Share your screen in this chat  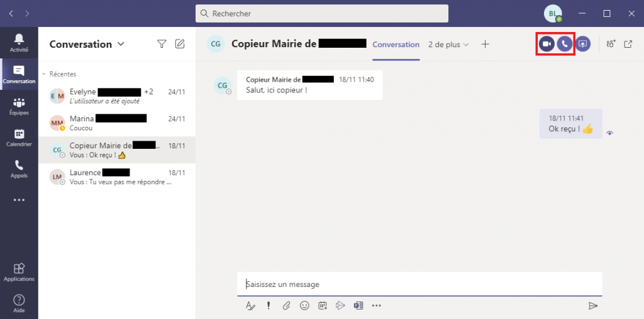pos(583,44)
